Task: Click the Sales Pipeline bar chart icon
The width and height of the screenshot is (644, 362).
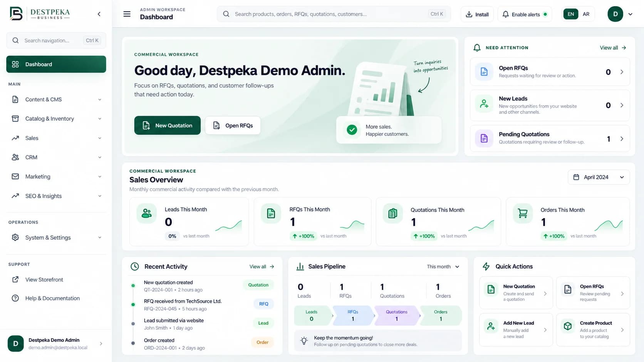Action: click(x=300, y=267)
